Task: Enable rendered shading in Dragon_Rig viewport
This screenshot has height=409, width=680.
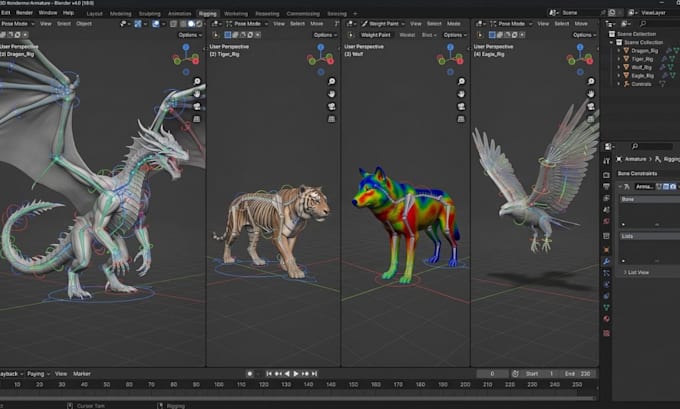Action: [x=199, y=24]
